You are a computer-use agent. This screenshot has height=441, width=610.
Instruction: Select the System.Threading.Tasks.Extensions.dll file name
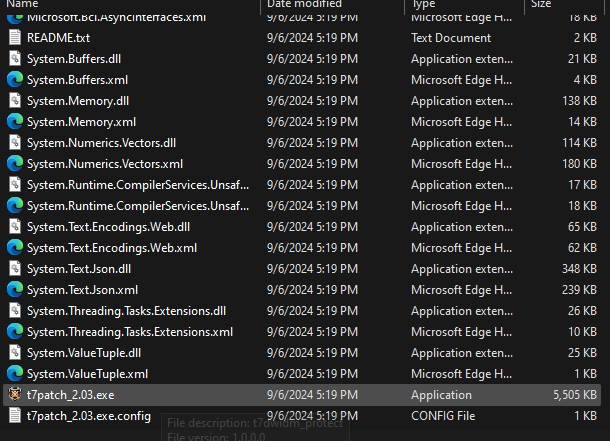[x=127, y=310]
